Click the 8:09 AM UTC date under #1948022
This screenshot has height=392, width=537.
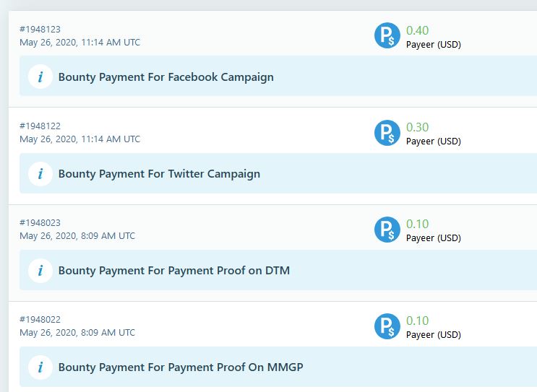(77, 333)
